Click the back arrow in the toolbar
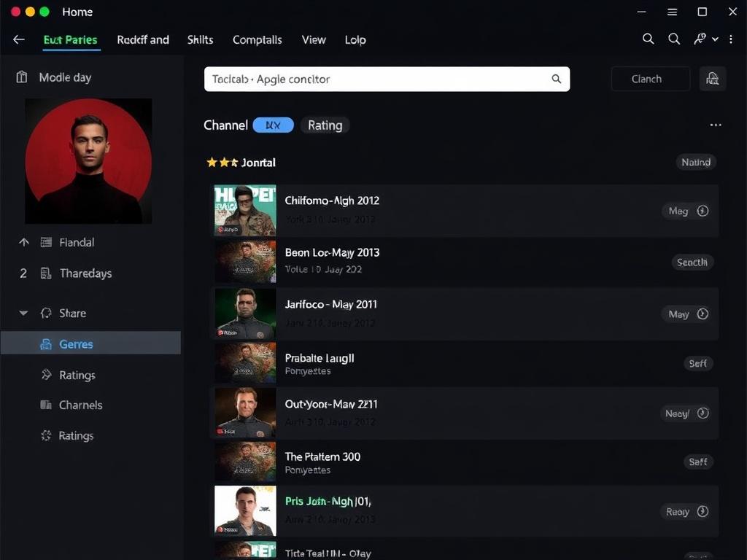Screen dimensions: 747x560 19,39
